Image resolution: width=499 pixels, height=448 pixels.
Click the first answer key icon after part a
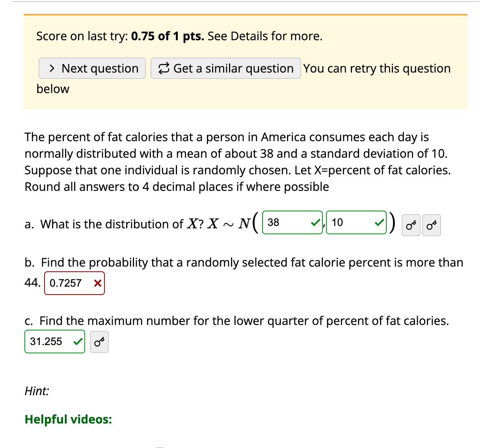click(x=411, y=225)
